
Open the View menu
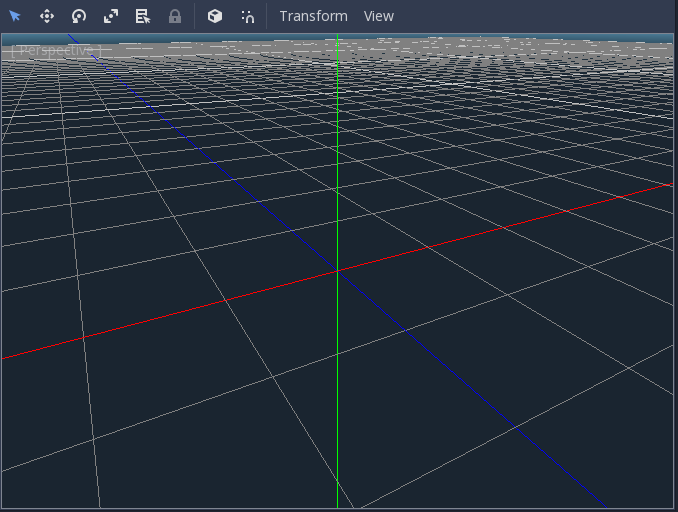tap(379, 16)
